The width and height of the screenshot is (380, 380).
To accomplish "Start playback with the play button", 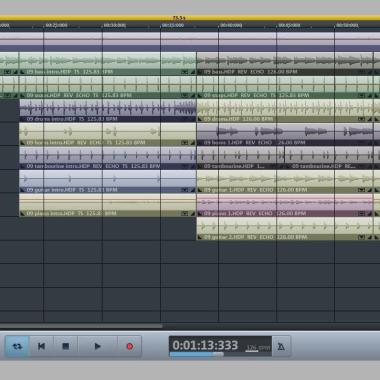I will pos(97,347).
